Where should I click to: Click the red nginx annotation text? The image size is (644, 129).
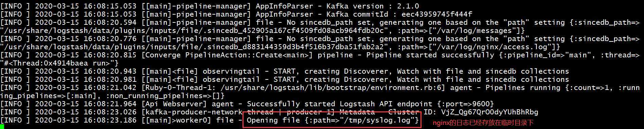point(483,123)
